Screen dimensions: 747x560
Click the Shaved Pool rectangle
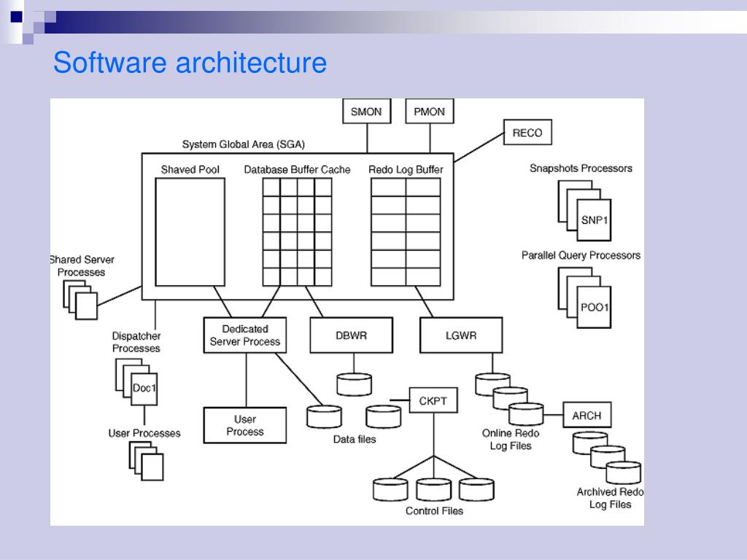point(190,232)
